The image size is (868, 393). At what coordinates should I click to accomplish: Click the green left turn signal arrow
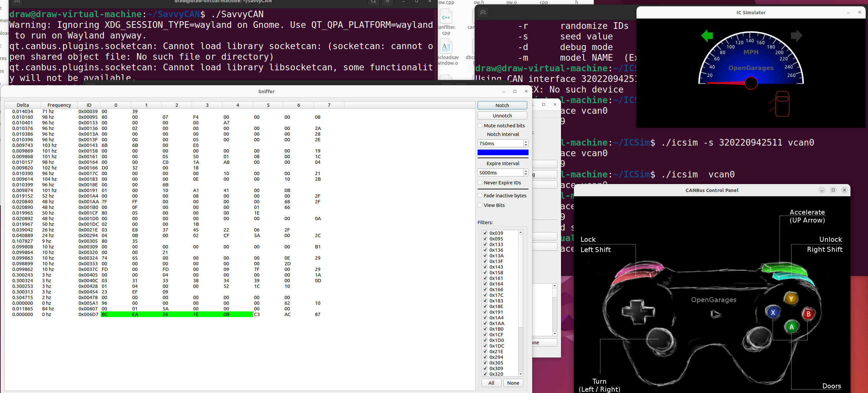pyautogui.click(x=707, y=35)
